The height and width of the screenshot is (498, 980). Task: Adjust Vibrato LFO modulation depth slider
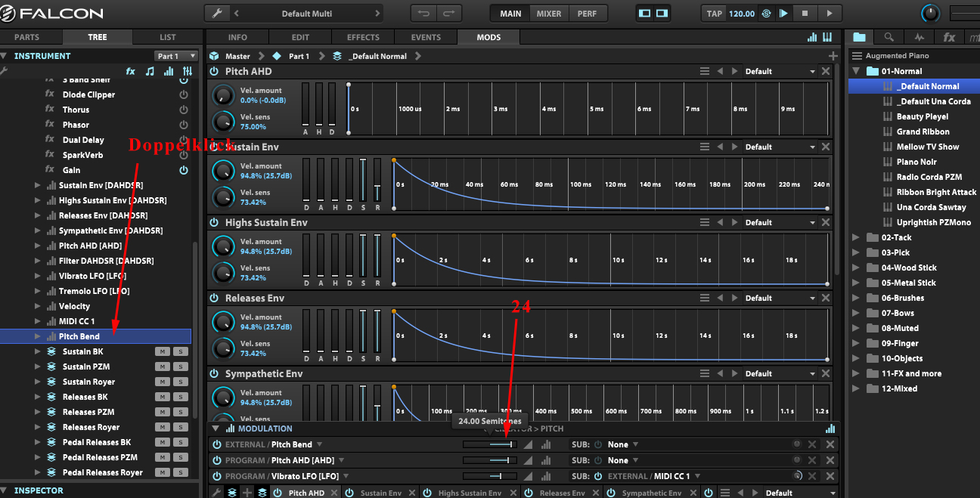click(x=489, y=476)
